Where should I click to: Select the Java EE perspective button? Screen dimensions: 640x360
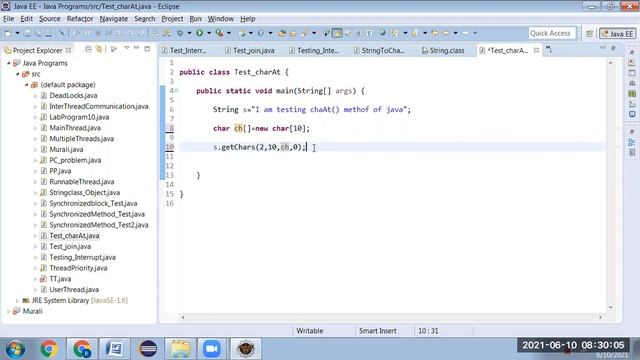(x=618, y=34)
